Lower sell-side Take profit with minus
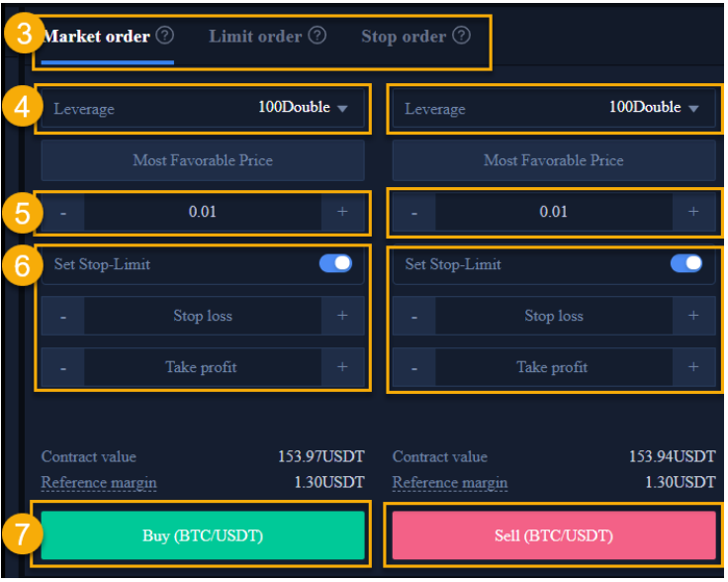 point(414,367)
